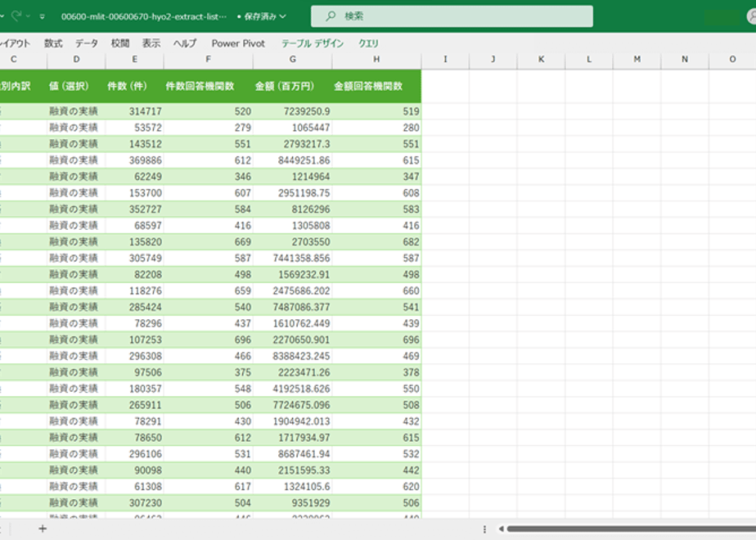Screen dimensions: 756x540
Task: Select cell with value 8687461.94
Action: tap(293, 454)
